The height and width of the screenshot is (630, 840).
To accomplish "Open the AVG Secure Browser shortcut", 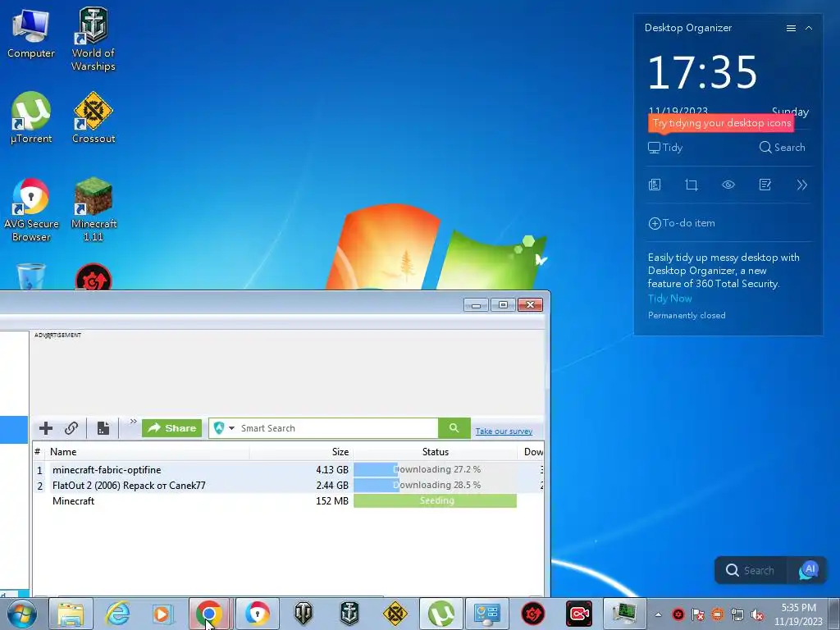I will [x=31, y=209].
